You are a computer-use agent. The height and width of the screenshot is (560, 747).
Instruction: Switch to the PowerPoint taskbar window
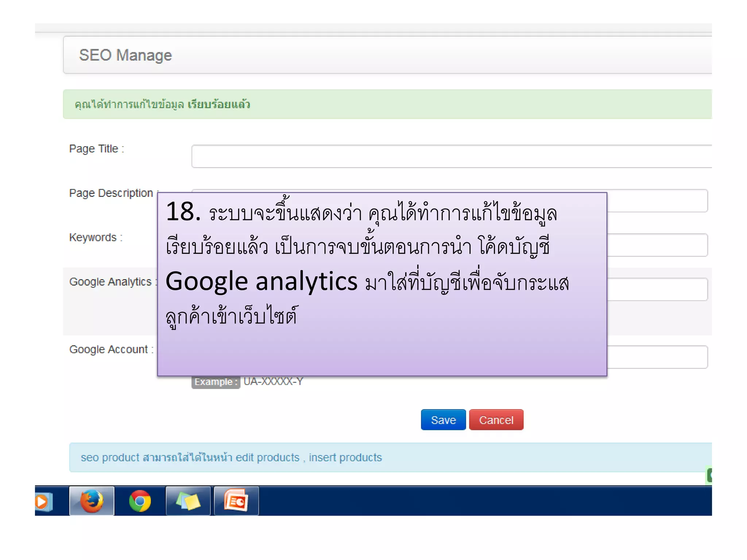(236, 501)
